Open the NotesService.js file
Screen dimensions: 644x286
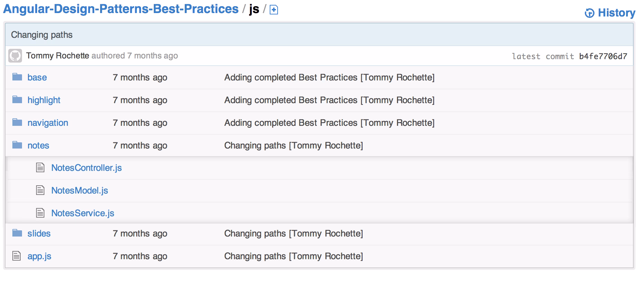coord(83,213)
